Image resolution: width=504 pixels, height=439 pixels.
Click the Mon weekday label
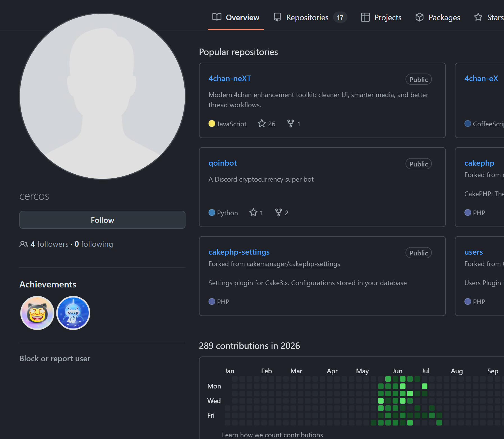(214, 386)
